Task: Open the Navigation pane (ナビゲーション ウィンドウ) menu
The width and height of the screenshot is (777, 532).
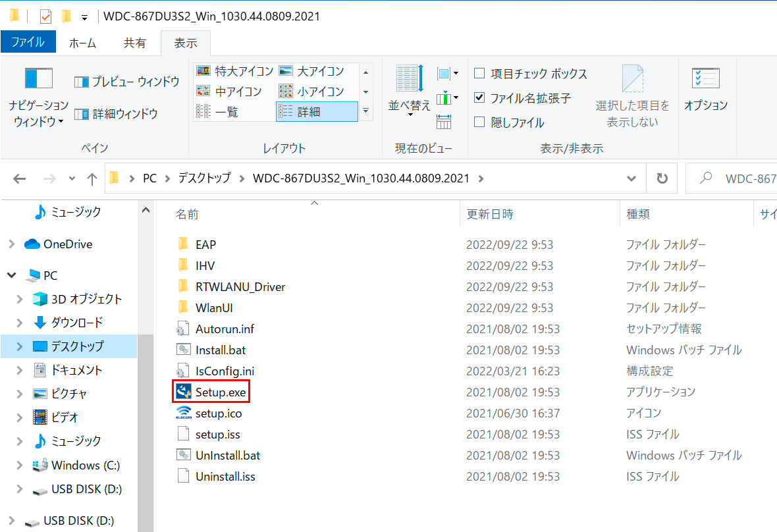Action: [38, 97]
